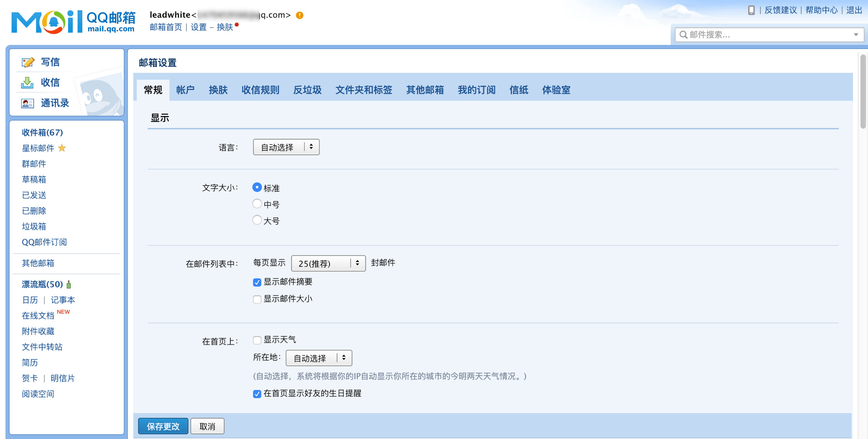This screenshot has width=868, height=439.
Task: Select the 写信 compose icon
Action: click(x=28, y=62)
